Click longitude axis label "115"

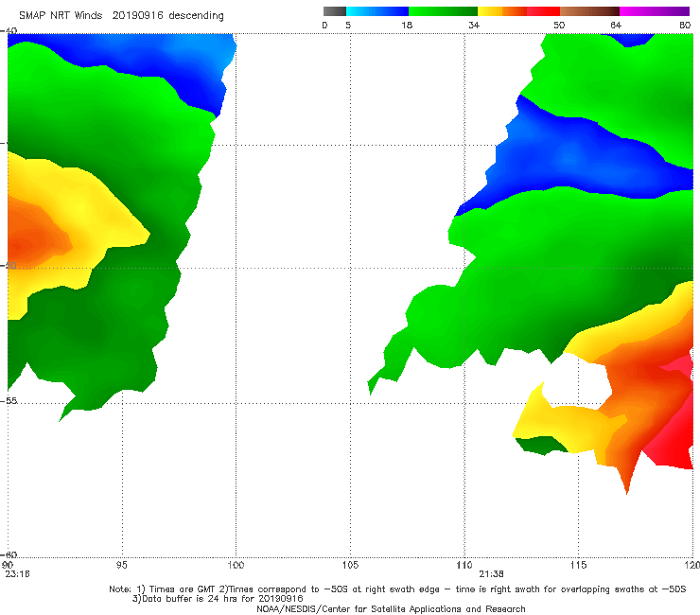tap(579, 565)
